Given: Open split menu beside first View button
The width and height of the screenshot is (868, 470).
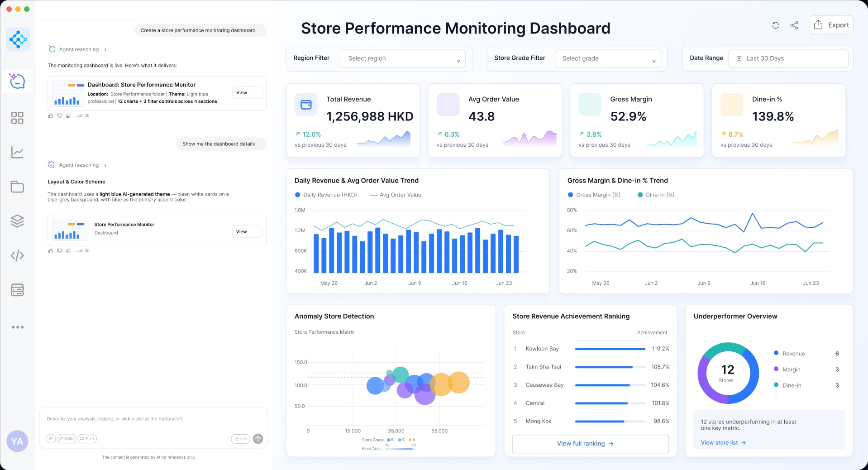Looking at the screenshot, I should click(257, 92).
